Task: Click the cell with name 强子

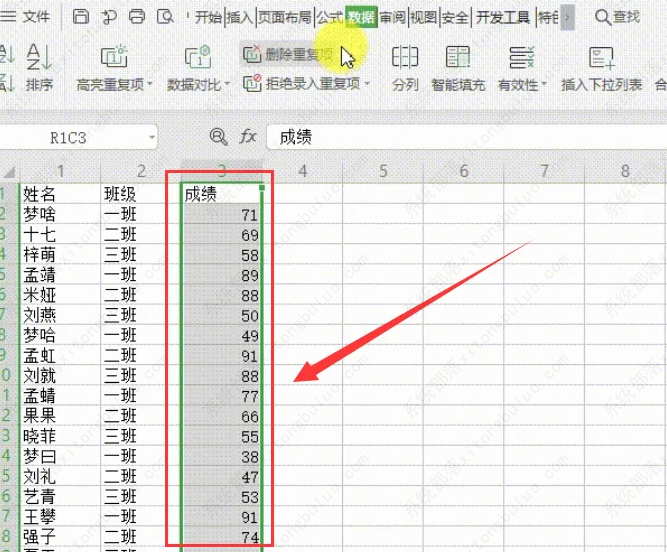Action: [x=60, y=537]
